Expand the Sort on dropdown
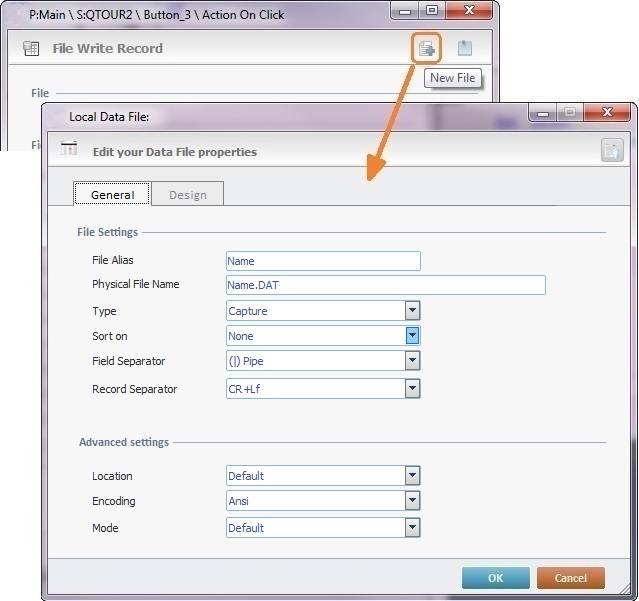 coord(412,336)
